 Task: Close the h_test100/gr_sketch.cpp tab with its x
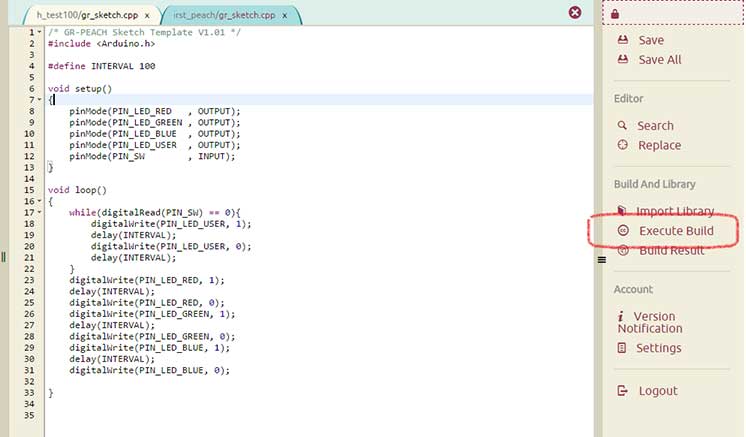click(x=147, y=16)
